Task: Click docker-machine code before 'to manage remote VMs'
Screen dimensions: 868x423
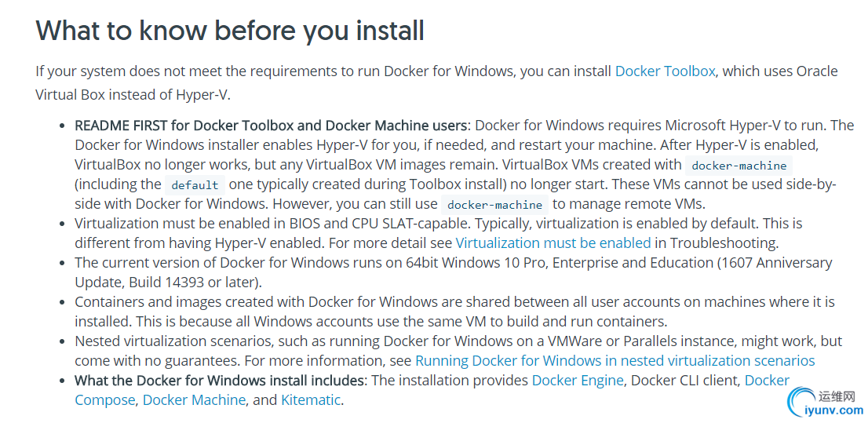Action: (x=494, y=204)
